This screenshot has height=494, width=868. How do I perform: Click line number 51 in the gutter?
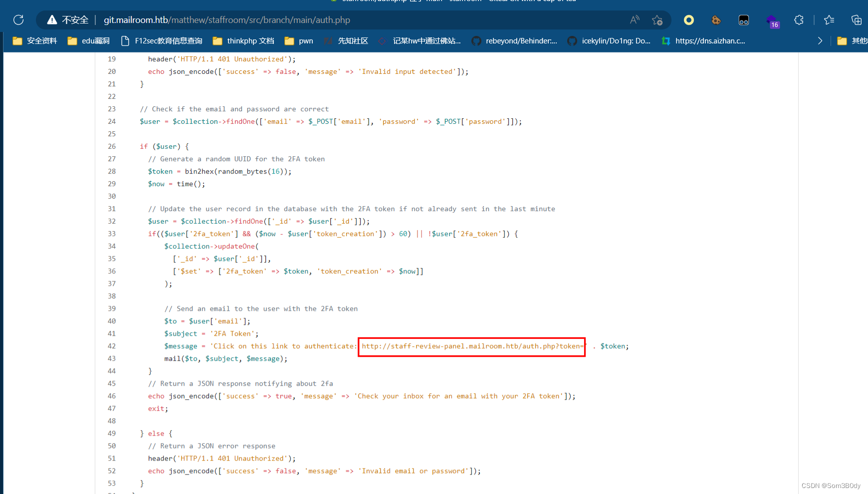tap(112, 459)
